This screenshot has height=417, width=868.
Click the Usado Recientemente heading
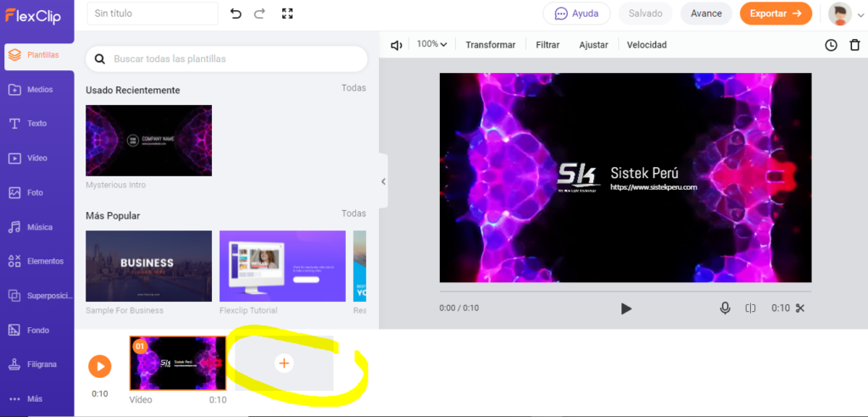133,91
